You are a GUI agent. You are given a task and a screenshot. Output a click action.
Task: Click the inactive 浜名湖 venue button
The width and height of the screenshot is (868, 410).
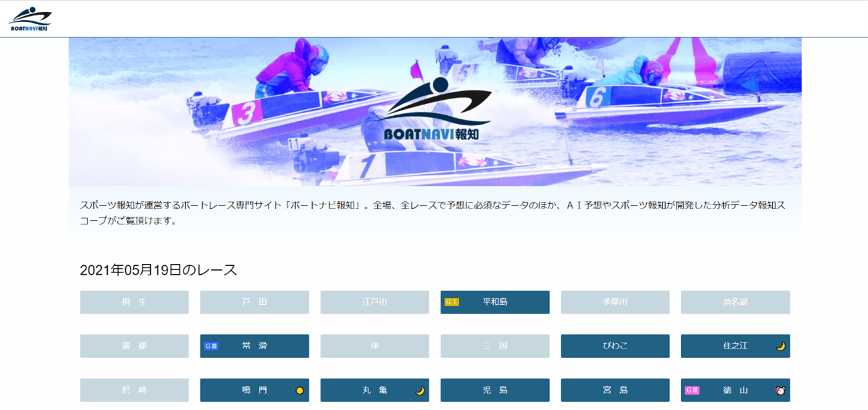[x=735, y=302]
